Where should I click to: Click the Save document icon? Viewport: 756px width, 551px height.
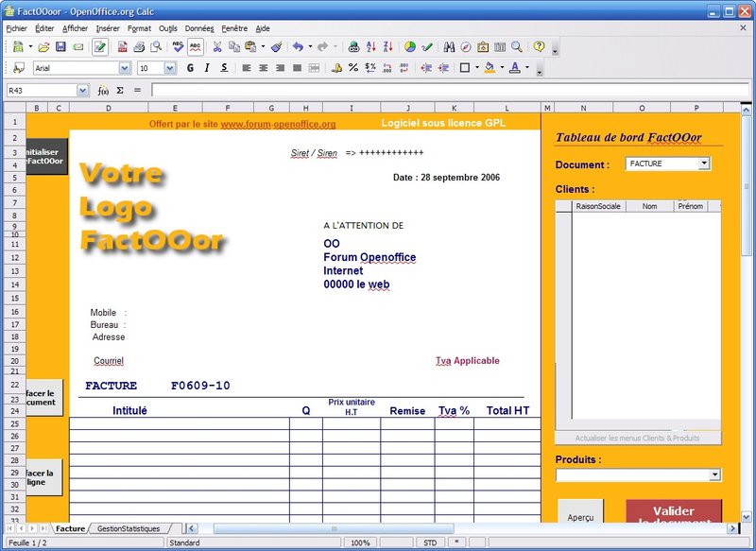pyautogui.click(x=60, y=46)
